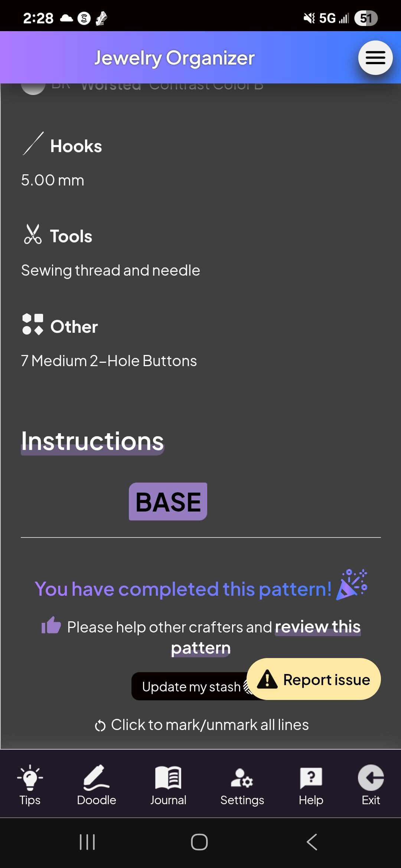
Task: Open the hamburger menu button
Action: click(375, 57)
